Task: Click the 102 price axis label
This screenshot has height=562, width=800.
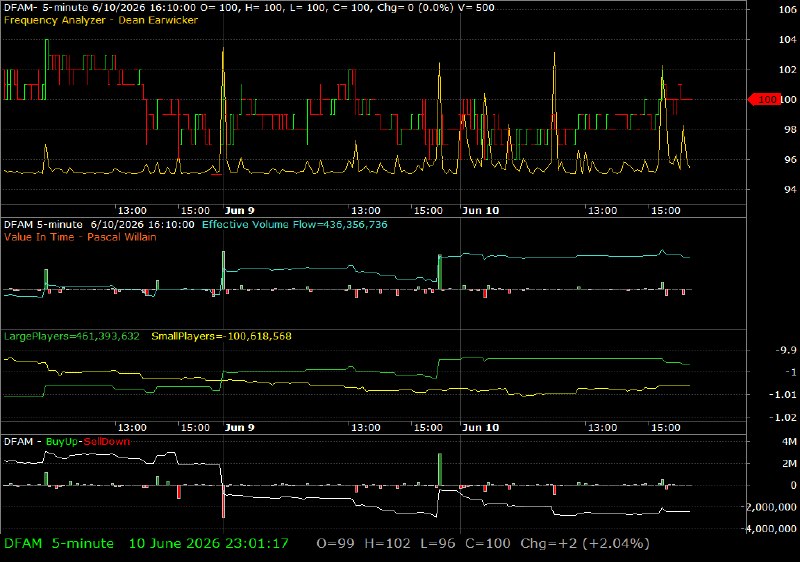Action: coord(788,69)
